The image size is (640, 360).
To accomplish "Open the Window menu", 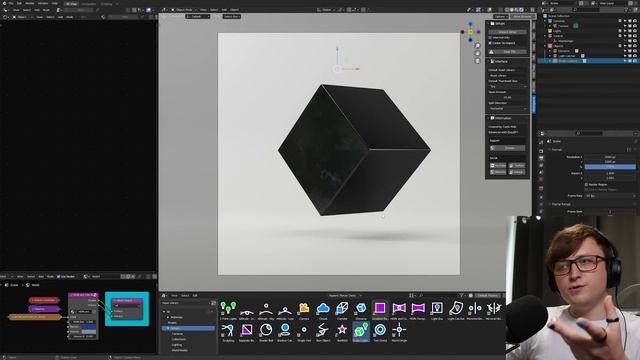I will coord(43,3).
